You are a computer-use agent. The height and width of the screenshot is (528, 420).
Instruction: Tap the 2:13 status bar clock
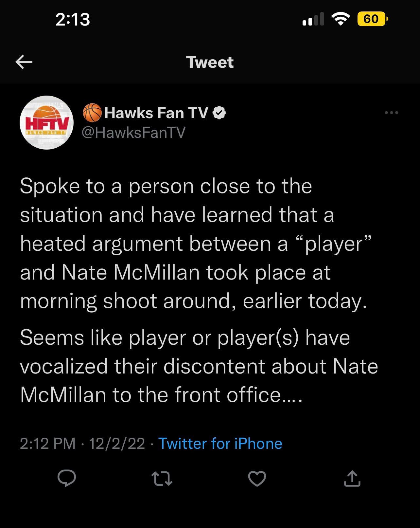(x=73, y=19)
